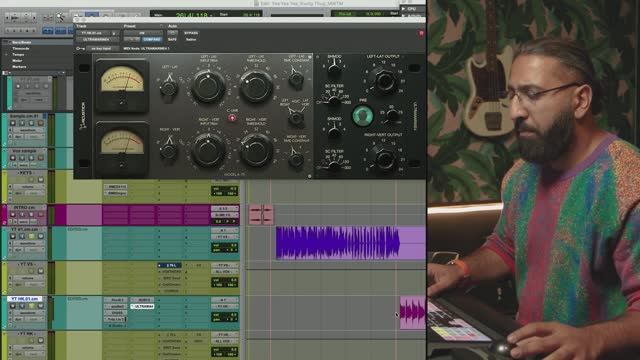Click the Left-Lat Input Trim knob

pos(208,86)
